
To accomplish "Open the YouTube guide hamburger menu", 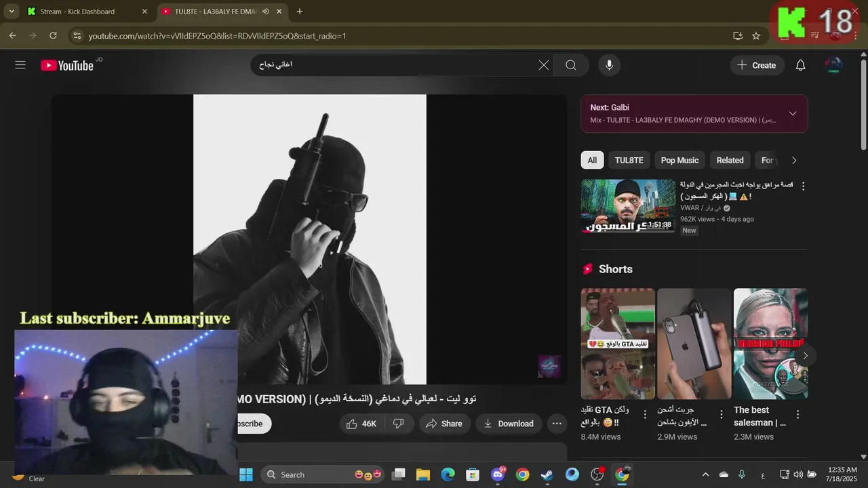I will [20, 65].
